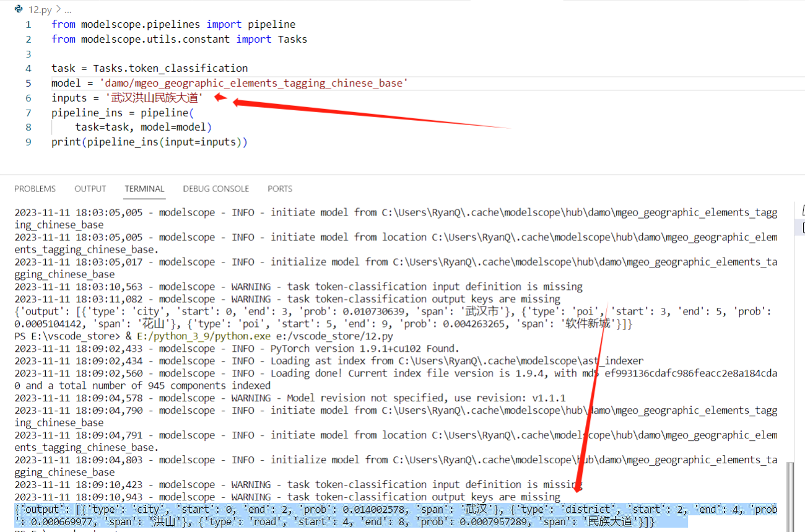Click the 18:09:04,803 'initialize model from' line
The height and width of the screenshot is (532, 805).
tap(396, 466)
